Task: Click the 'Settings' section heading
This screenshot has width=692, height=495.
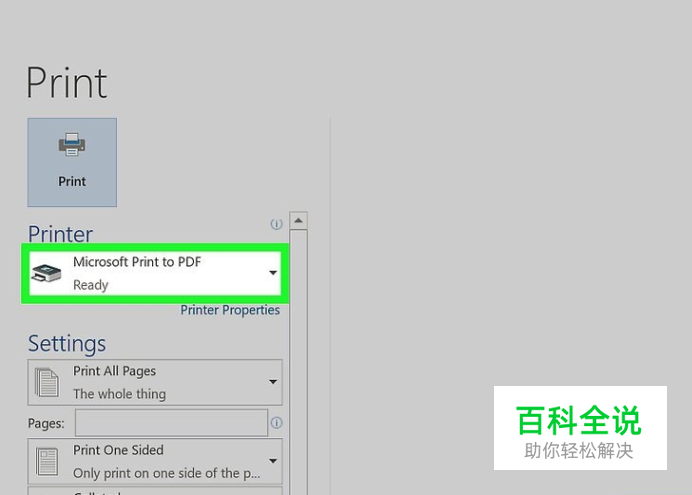Action: pyautogui.click(x=67, y=344)
